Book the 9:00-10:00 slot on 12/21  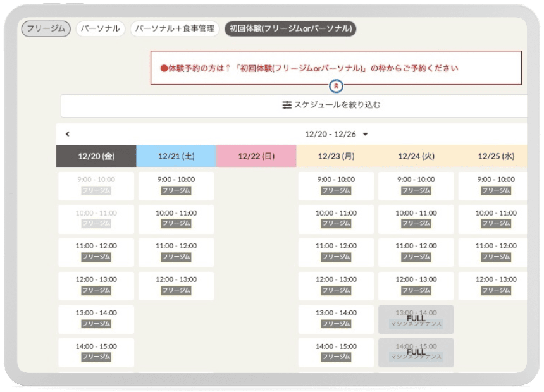[176, 186]
